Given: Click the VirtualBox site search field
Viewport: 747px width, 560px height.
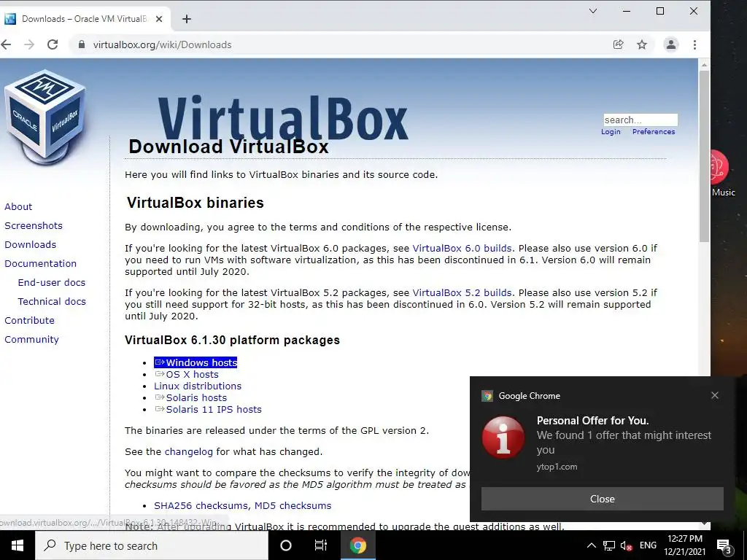Looking at the screenshot, I should 640,120.
